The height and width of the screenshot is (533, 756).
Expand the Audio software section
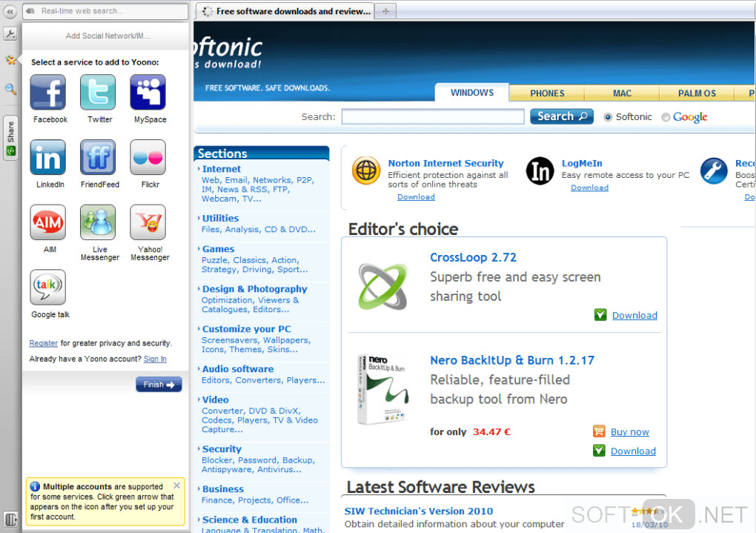(237, 369)
